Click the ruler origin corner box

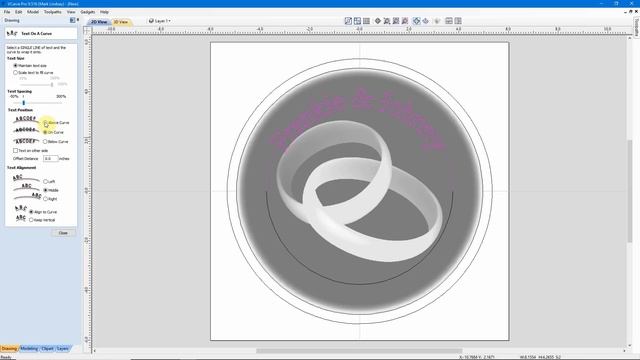click(87, 30)
